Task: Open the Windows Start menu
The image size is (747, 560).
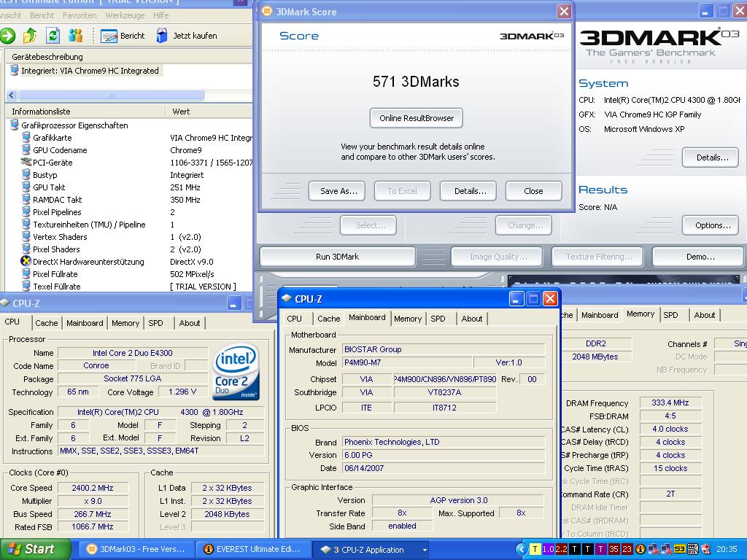Action: pyautogui.click(x=35, y=550)
